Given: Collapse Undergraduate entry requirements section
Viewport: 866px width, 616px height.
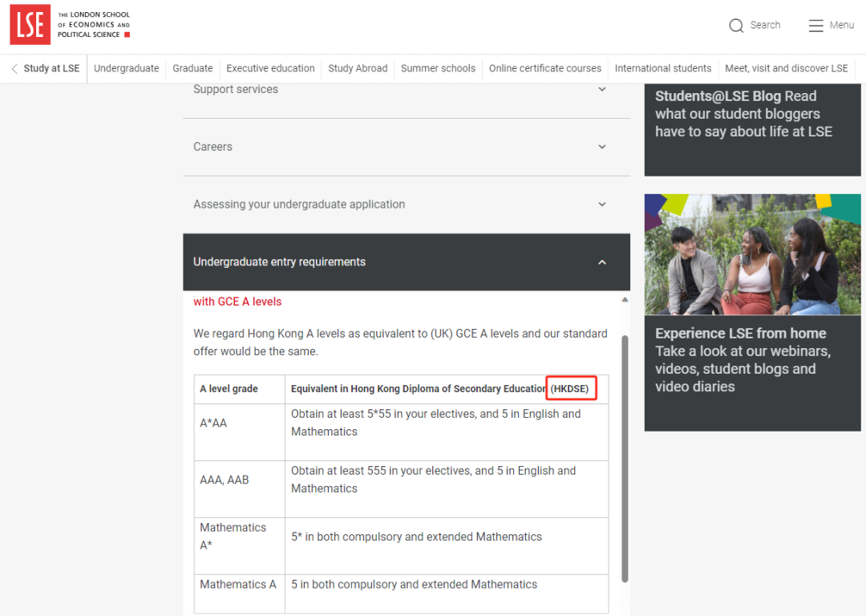Looking at the screenshot, I should (x=406, y=261).
